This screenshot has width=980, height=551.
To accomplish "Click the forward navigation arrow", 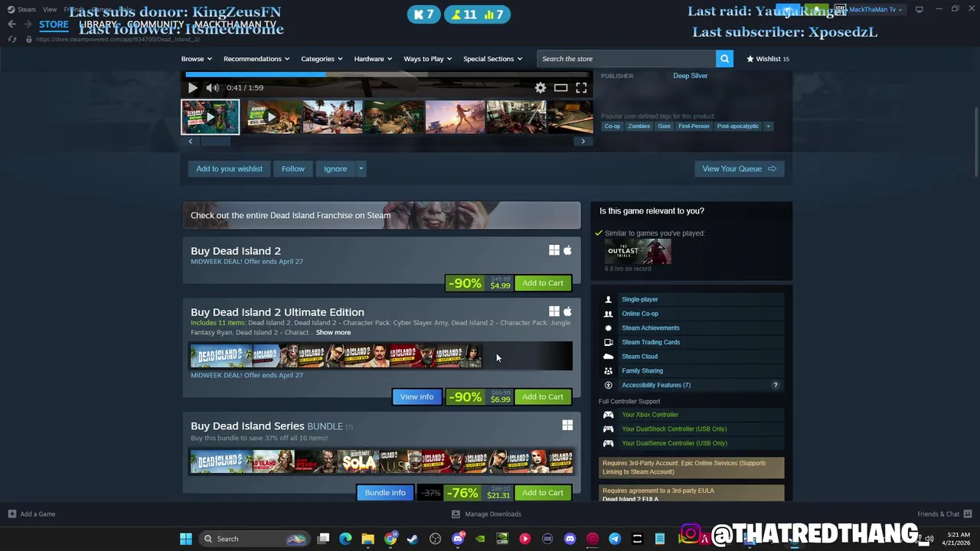I will point(28,24).
